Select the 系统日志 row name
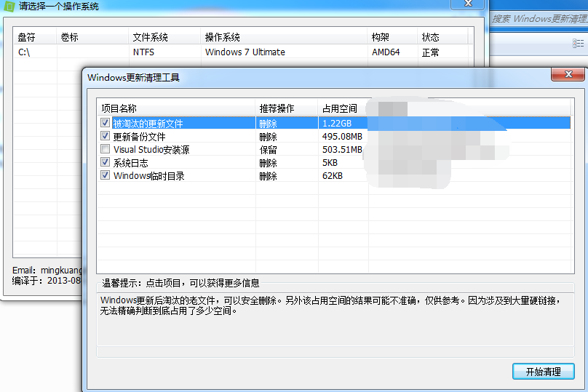This screenshot has width=588, height=392. pyautogui.click(x=130, y=163)
